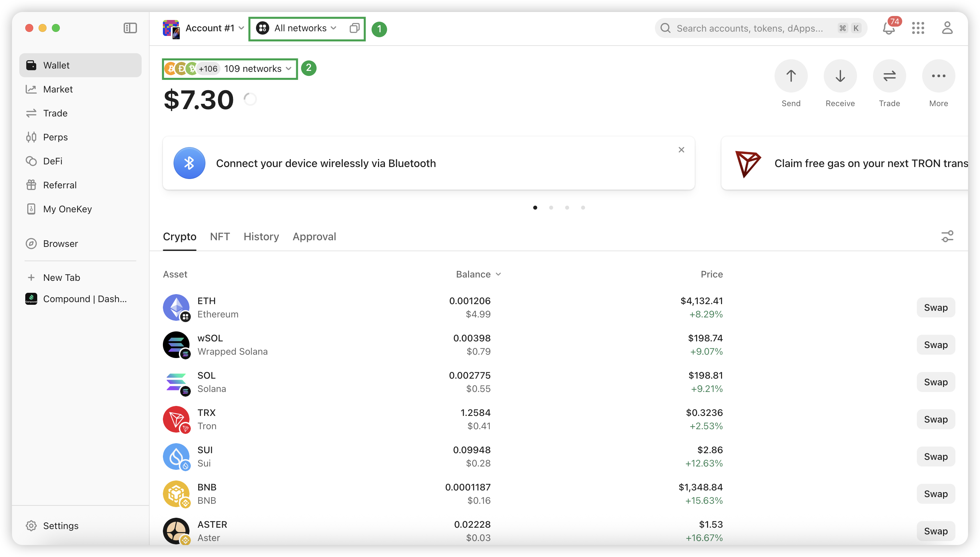Switch to the NFT tab
The width and height of the screenshot is (980, 557).
pos(220,237)
